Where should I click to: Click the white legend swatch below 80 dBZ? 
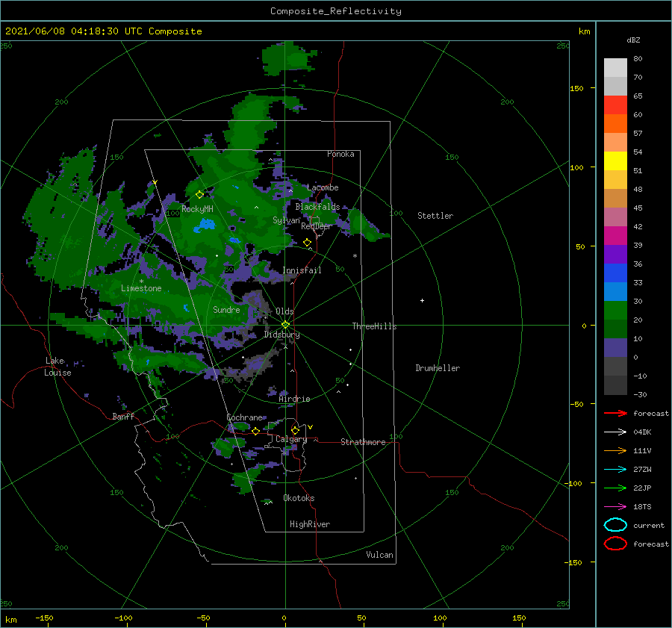615,67
